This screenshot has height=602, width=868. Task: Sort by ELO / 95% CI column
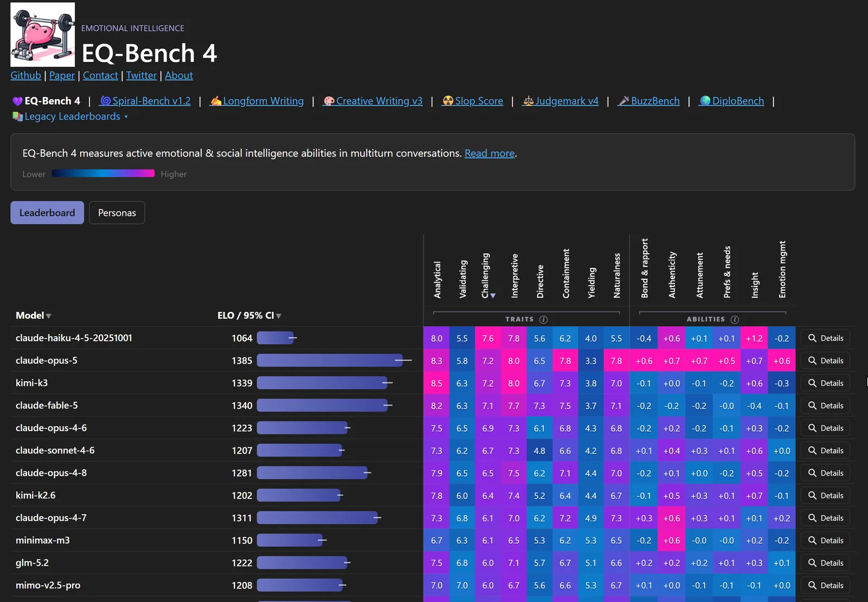point(249,316)
